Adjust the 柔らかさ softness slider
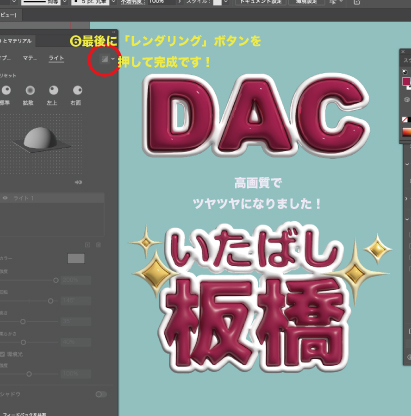The height and width of the screenshot is (416, 411). pos(23,342)
